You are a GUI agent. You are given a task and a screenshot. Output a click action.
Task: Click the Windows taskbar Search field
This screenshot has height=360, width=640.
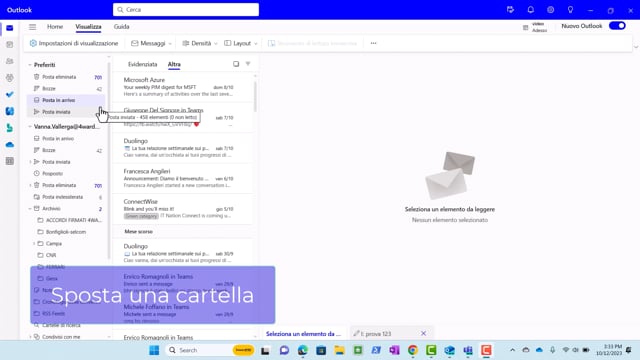coord(210,350)
